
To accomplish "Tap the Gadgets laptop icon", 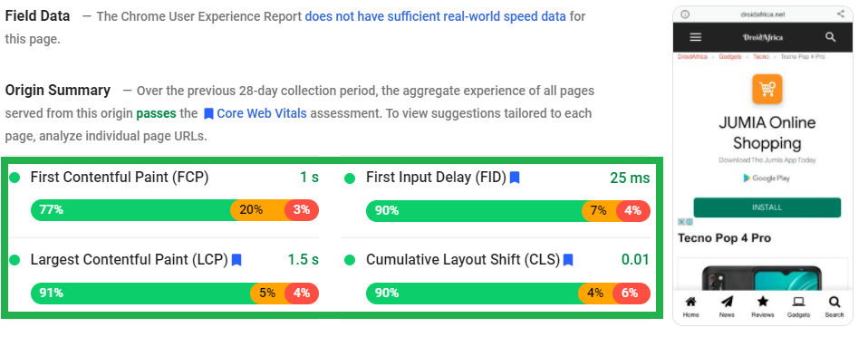I will pos(798,303).
